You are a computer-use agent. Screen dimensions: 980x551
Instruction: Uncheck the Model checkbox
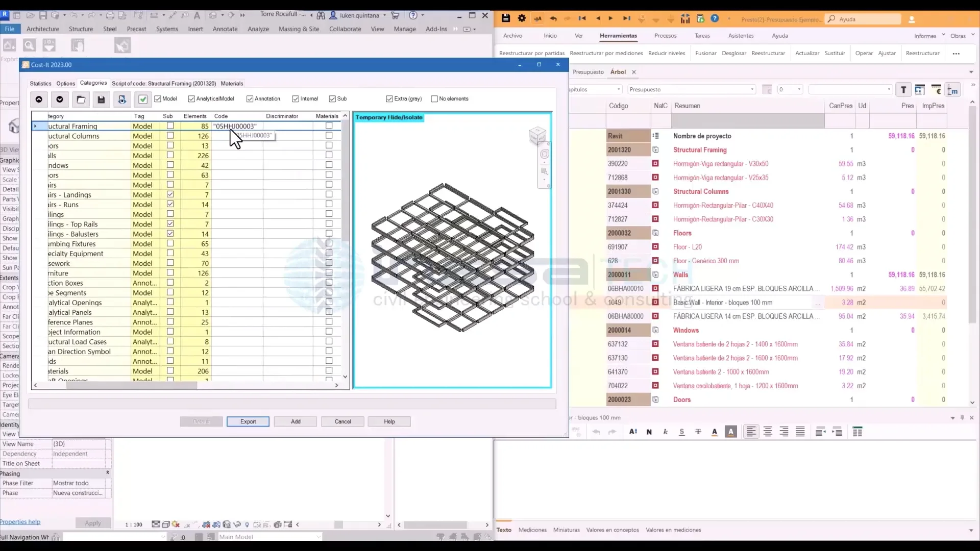click(158, 99)
